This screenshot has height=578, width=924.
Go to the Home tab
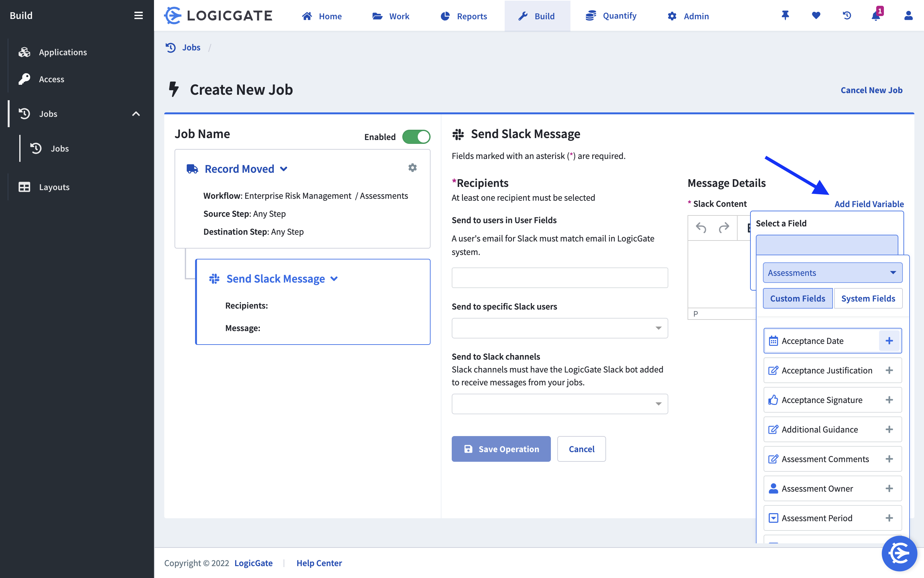(x=322, y=16)
